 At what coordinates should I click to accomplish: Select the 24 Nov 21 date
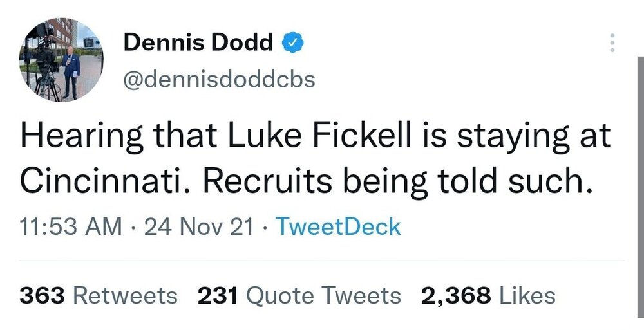click(199, 227)
